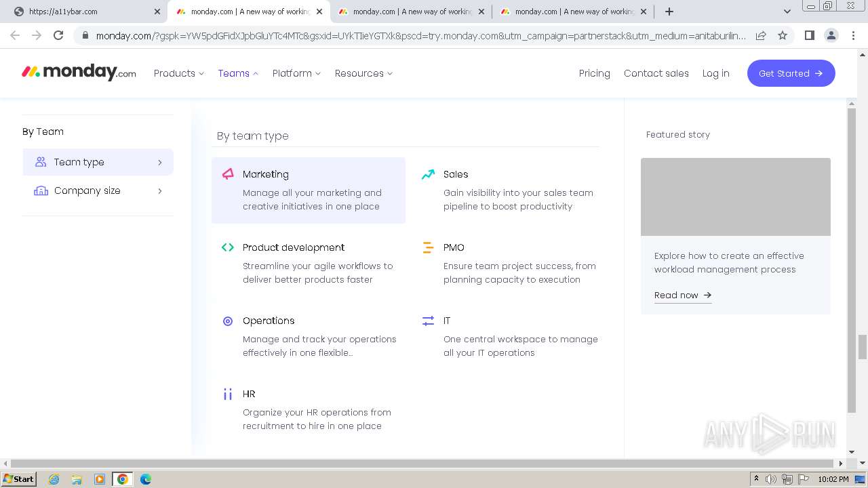Viewport: 868px width, 488px height.
Task: Open the Chrome profile avatar icon
Action: click(x=831, y=35)
